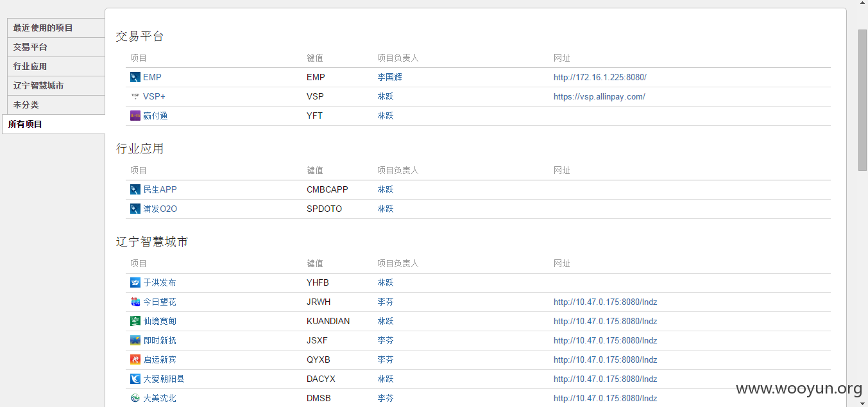The width and height of the screenshot is (868, 407).
Task: Switch to 未分类 sidebar tab
Action: pyautogui.click(x=56, y=105)
